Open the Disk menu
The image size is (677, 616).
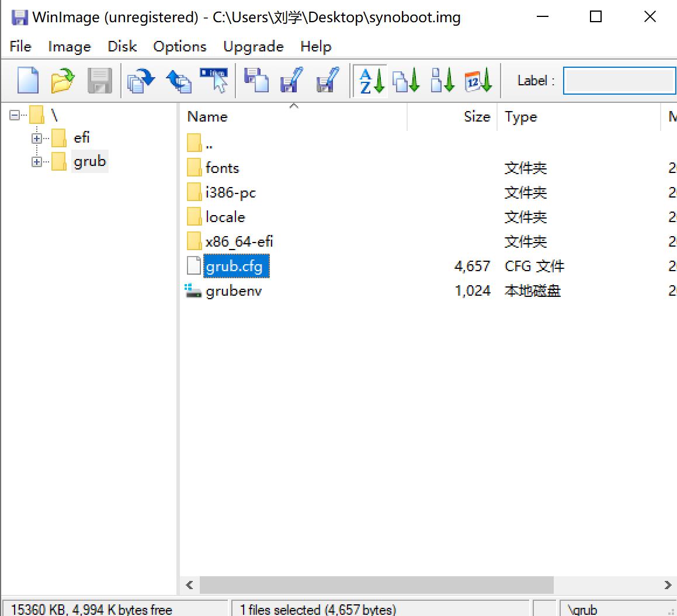(122, 46)
